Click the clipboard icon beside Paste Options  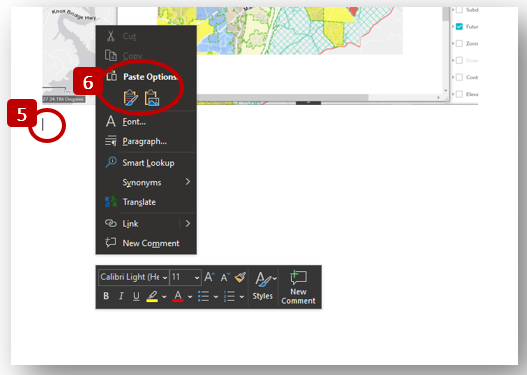(x=112, y=76)
